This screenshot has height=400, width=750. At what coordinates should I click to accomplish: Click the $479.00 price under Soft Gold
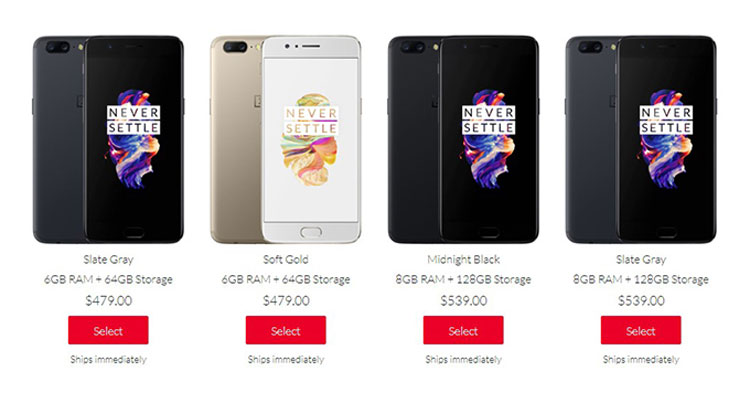286,300
